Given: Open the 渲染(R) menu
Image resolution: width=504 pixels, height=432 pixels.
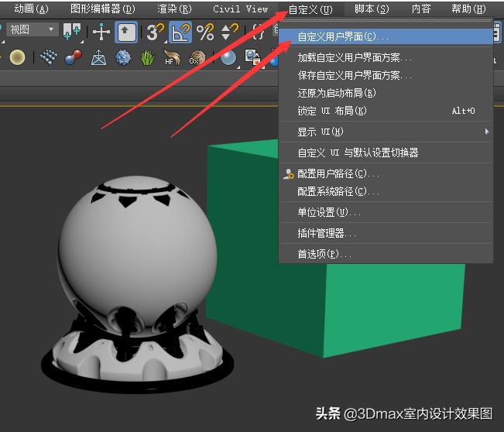Looking at the screenshot, I should click(174, 9).
